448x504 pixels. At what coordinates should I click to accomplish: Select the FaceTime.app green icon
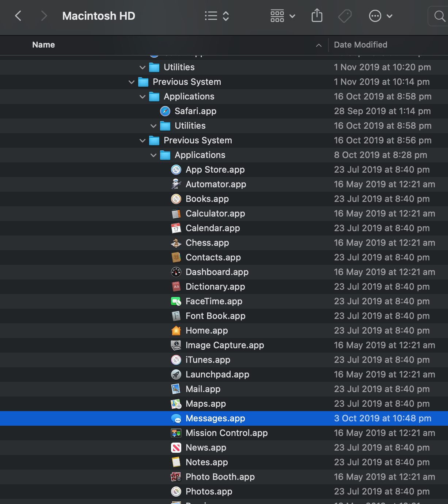[176, 301]
